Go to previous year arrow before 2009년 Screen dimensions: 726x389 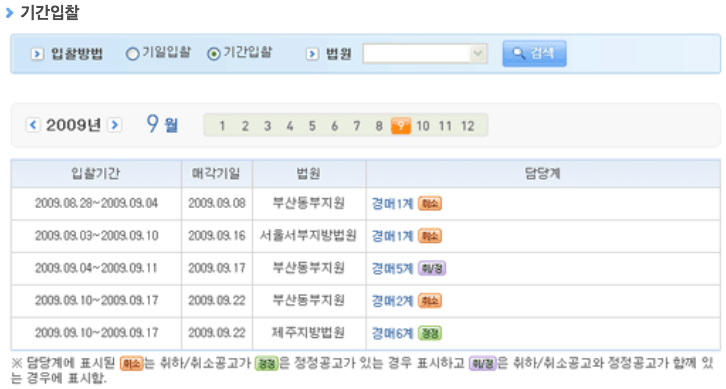click(33, 125)
